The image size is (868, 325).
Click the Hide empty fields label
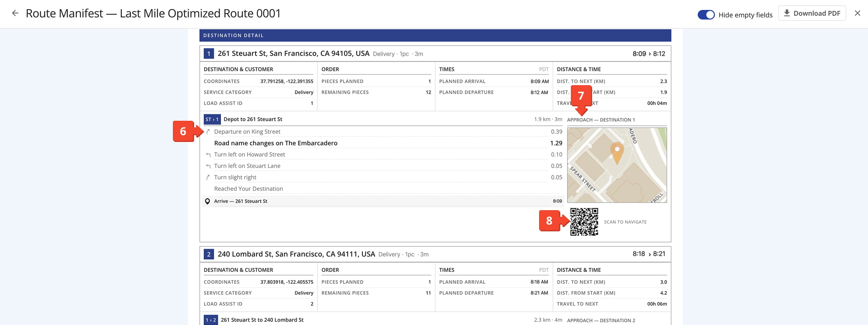(746, 15)
